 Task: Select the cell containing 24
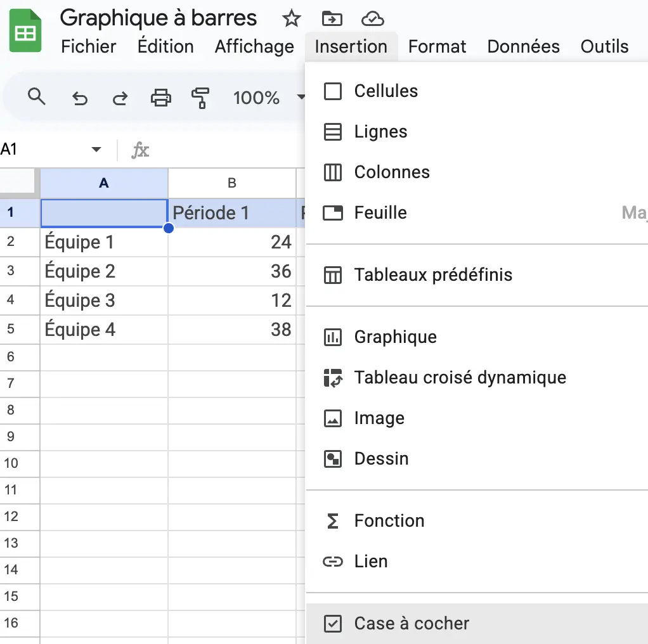tap(232, 242)
